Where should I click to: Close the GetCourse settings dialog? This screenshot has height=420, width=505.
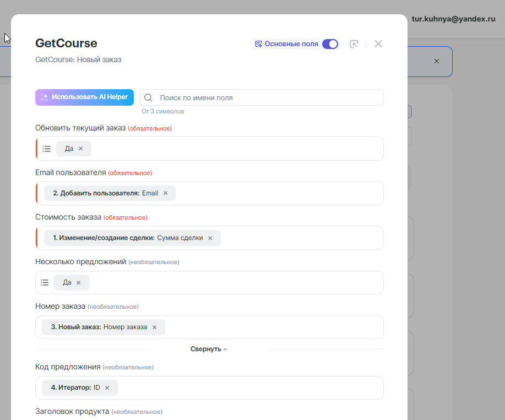coord(378,44)
